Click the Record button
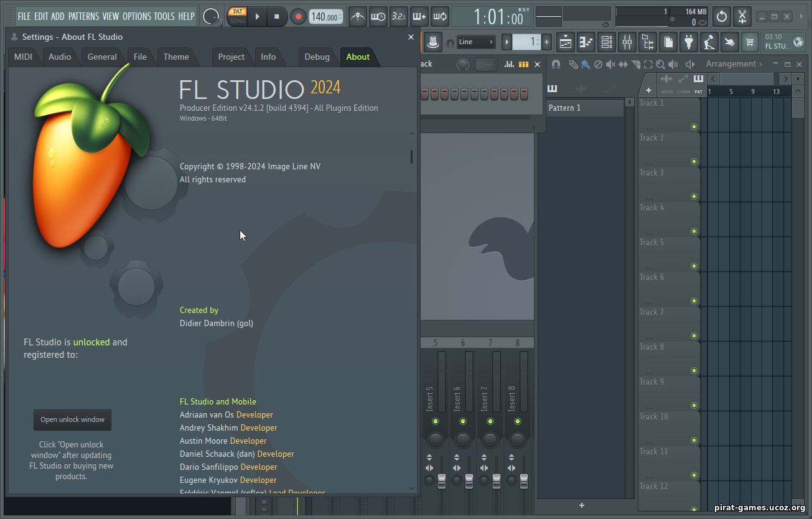The image size is (812, 519). (298, 17)
